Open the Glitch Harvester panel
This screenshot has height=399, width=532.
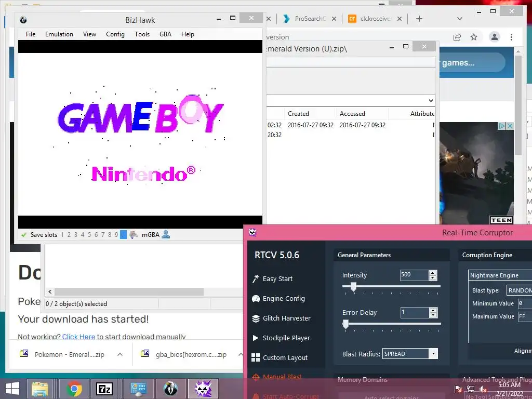[x=281, y=318]
